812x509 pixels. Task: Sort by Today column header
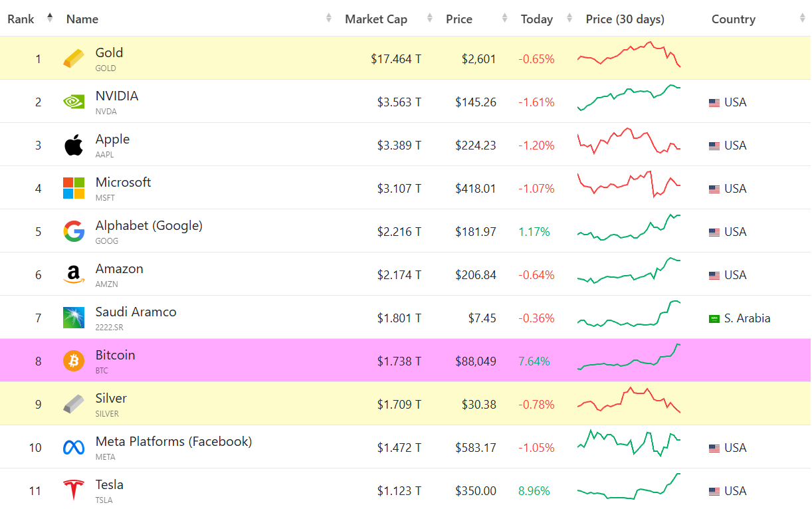click(537, 19)
